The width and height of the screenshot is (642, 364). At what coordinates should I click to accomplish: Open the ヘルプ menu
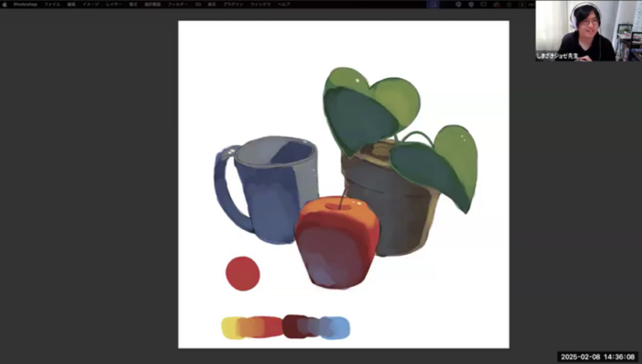coord(283,5)
